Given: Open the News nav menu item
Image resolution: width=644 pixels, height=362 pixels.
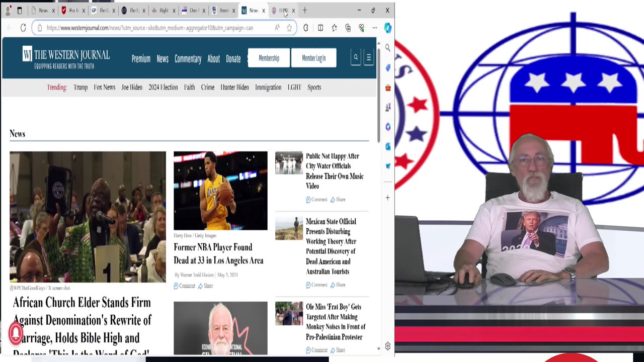Looking at the screenshot, I should [x=163, y=59].
